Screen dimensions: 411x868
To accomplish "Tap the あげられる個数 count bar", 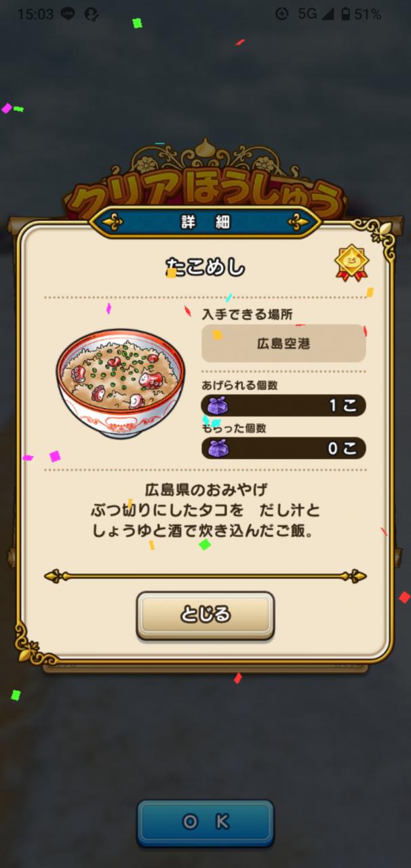I will [283, 406].
